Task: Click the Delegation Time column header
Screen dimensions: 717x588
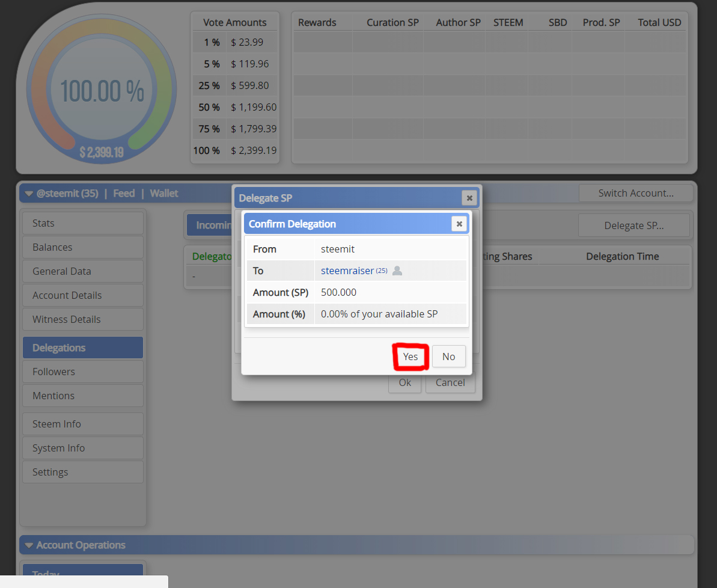Action: (623, 257)
